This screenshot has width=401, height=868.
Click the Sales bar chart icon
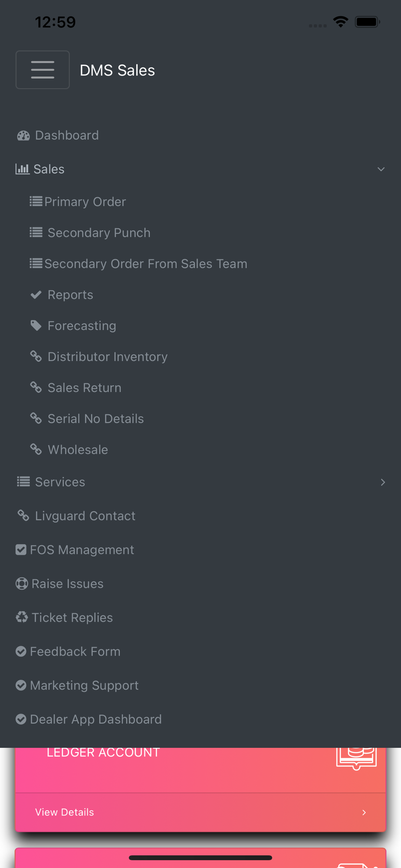pyautogui.click(x=23, y=169)
